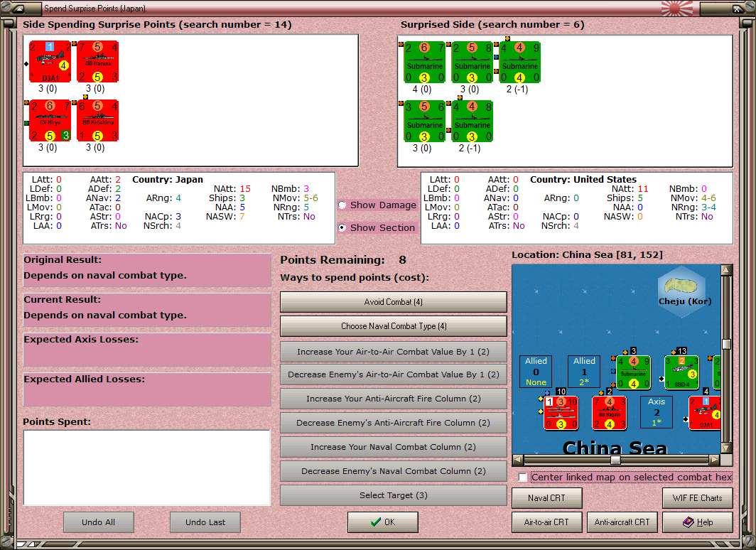Click the map vertical scrollbar up arrow
The image size is (756, 550).
(x=727, y=269)
